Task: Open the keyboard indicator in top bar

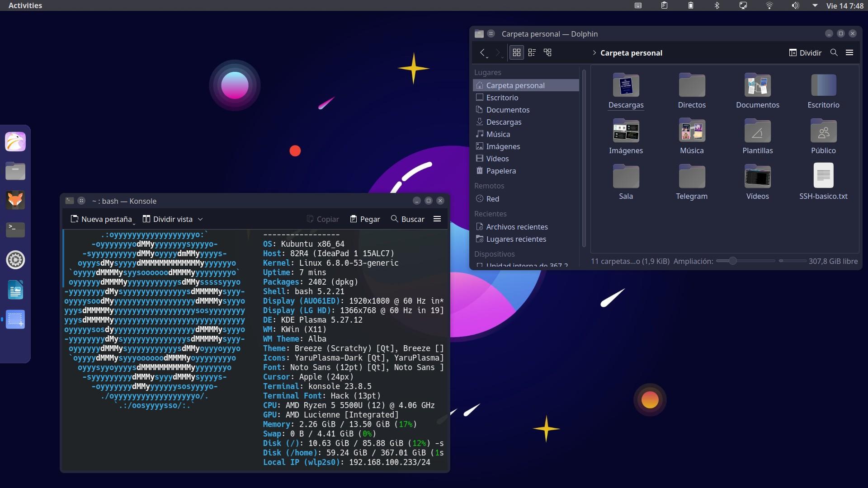Action: tap(638, 5)
